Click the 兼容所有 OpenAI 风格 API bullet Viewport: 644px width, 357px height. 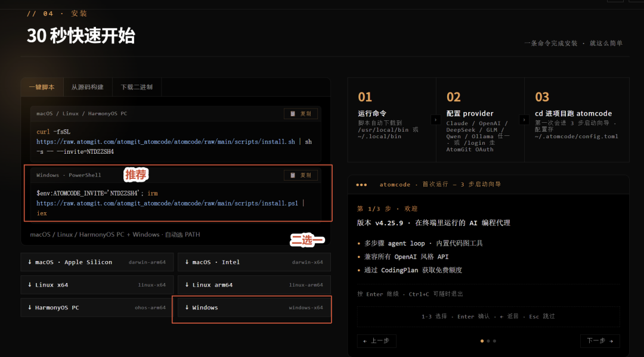406,256
